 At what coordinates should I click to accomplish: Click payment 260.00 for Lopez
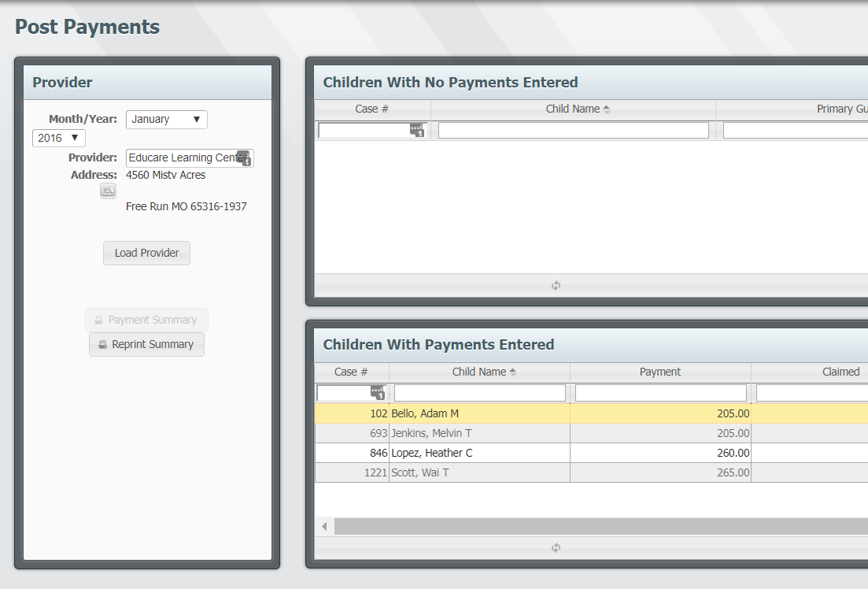[733, 454]
